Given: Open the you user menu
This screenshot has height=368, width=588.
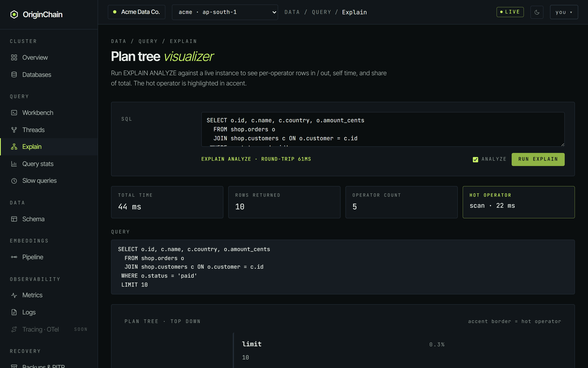Looking at the screenshot, I should [564, 12].
